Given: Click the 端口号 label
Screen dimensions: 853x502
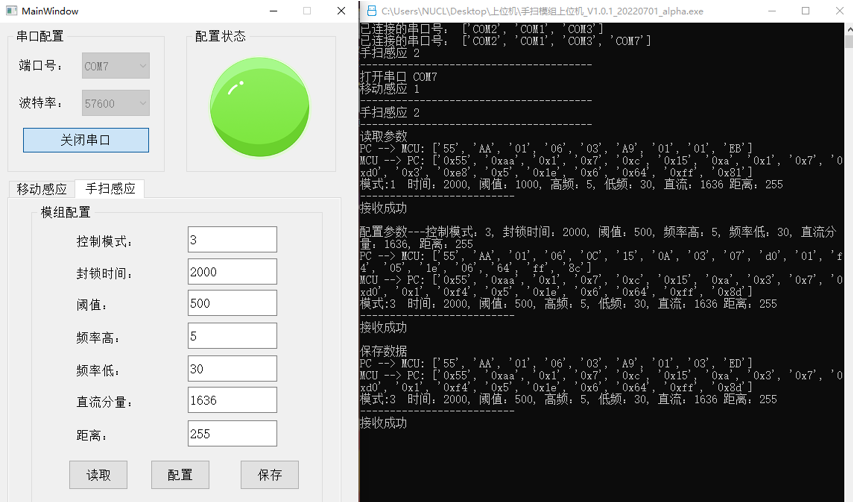Looking at the screenshot, I should [40, 66].
